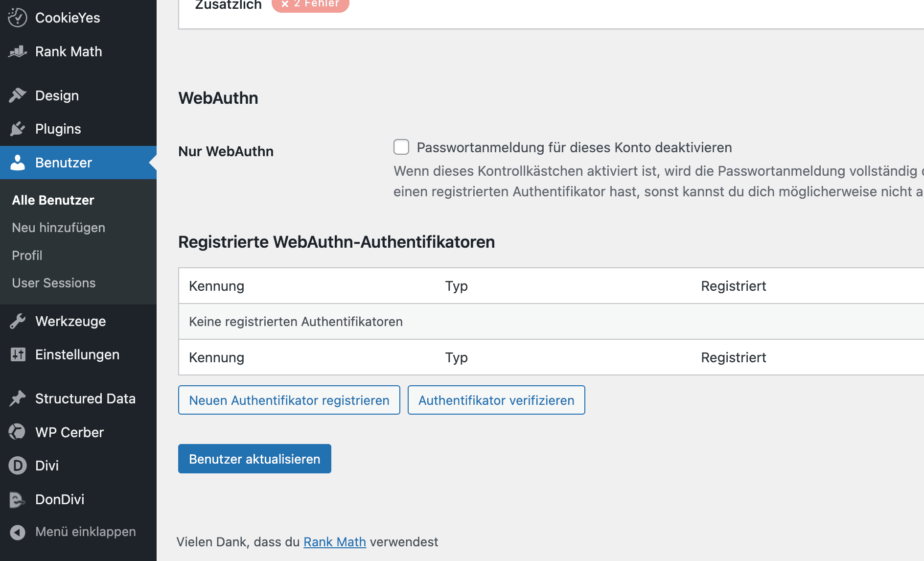Click the 2 Fehler error badge
The image size is (924, 561).
click(x=310, y=4)
